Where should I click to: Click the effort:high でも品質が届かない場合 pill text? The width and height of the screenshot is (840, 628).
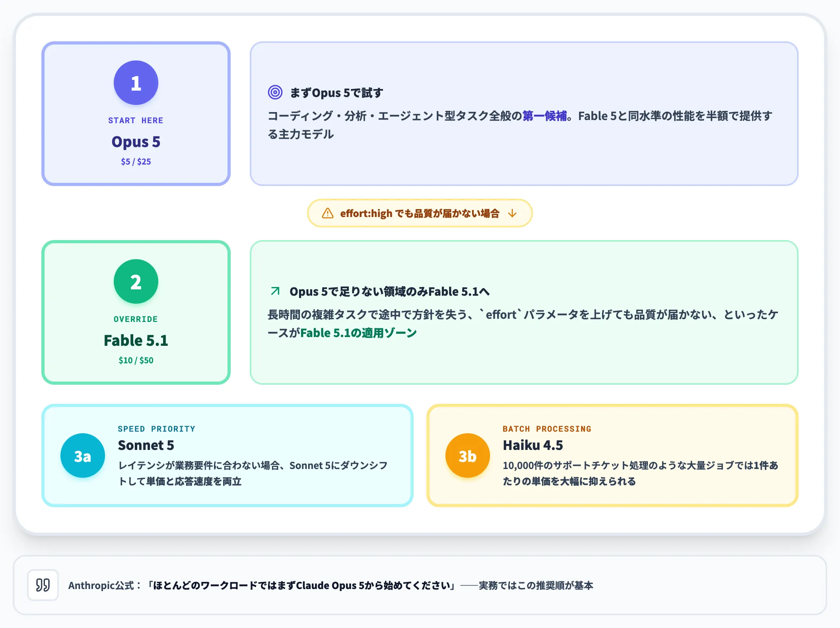point(420,213)
